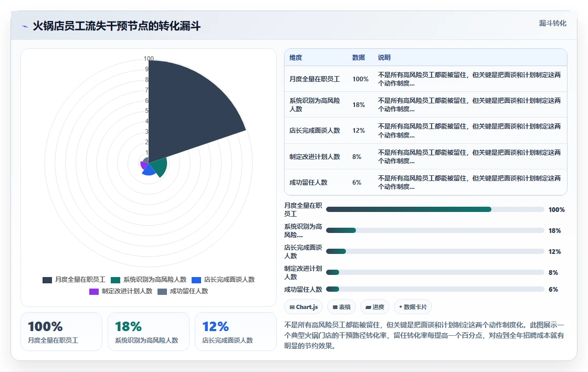This screenshot has width=588, height=372.
Task: Toggle 系统识别为高风险人数 legend swatch
Action: click(115, 280)
